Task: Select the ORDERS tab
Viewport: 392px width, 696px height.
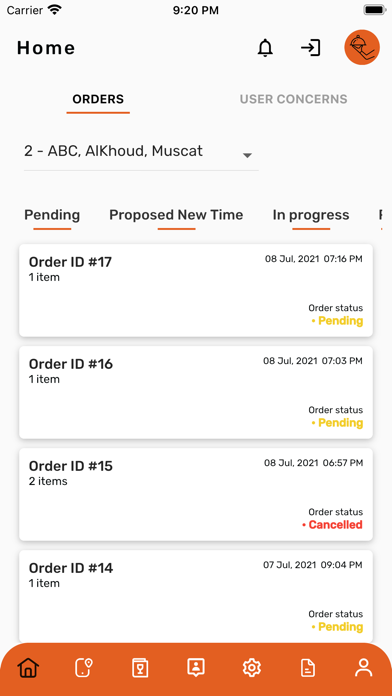Action: [x=98, y=99]
